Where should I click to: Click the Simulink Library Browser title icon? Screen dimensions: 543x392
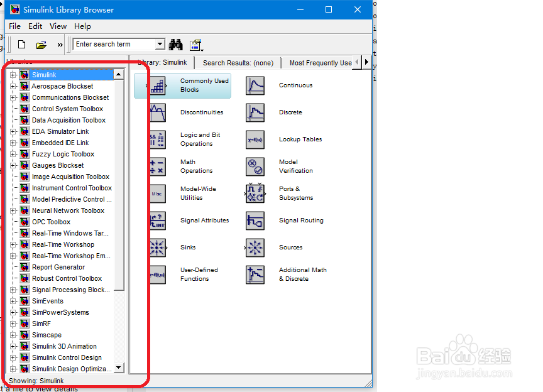(15, 9)
